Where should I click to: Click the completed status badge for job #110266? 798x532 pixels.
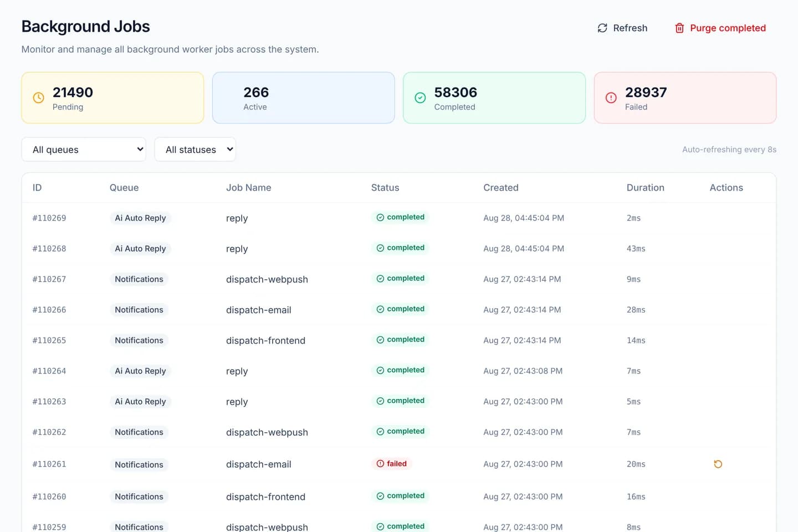coord(400,309)
